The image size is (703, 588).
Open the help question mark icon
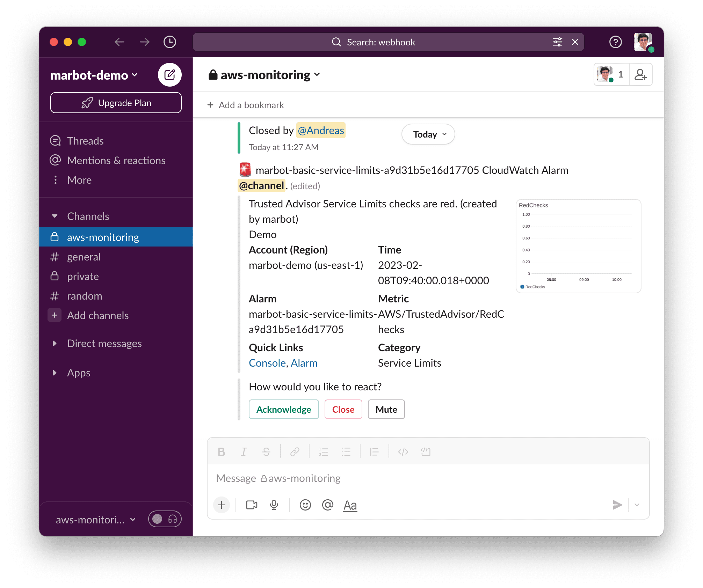pyautogui.click(x=616, y=42)
